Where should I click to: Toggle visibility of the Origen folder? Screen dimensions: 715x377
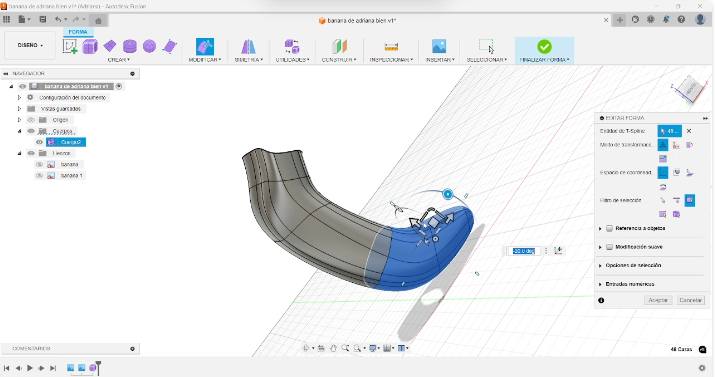point(31,120)
